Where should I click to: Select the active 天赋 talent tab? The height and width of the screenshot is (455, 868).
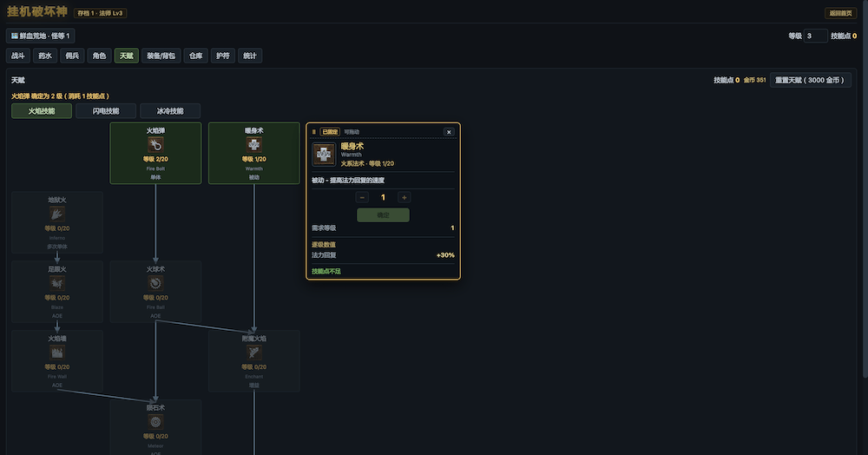coord(127,56)
